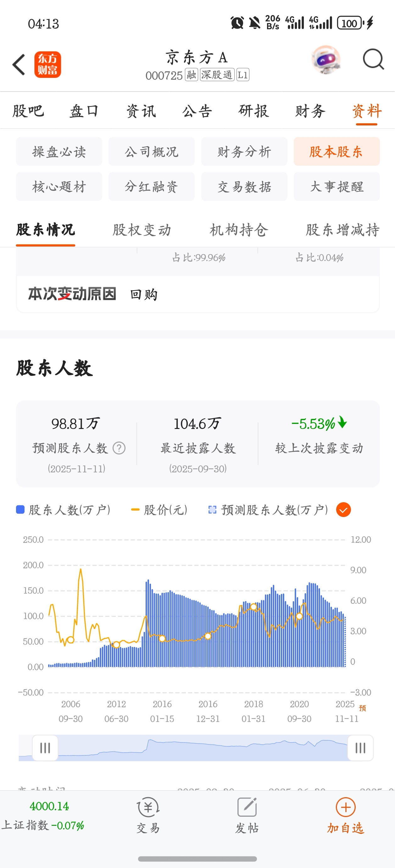395x868 pixels.
Task: Tap the 发帖 compose icon
Action: point(247,807)
